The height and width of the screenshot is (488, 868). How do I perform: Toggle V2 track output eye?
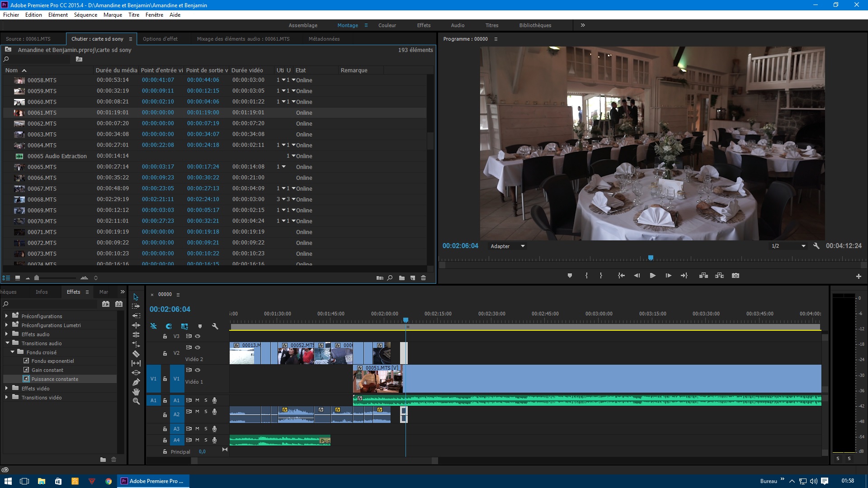pos(198,347)
